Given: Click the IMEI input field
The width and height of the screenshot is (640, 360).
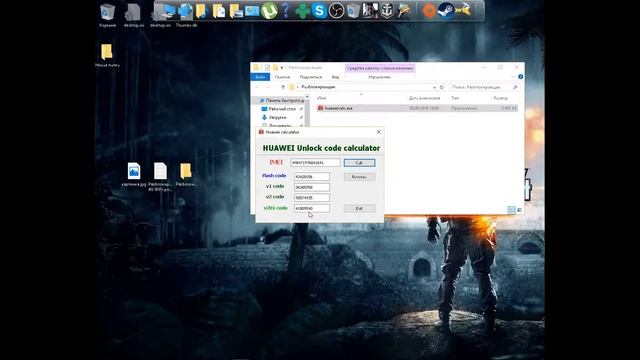Looking at the screenshot, I should pyautogui.click(x=315, y=162).
